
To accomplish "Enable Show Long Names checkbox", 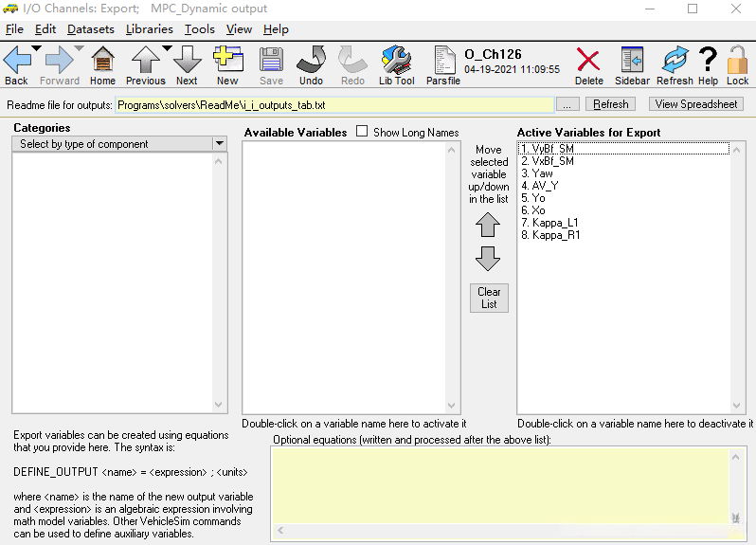I will tap(362, 132).
